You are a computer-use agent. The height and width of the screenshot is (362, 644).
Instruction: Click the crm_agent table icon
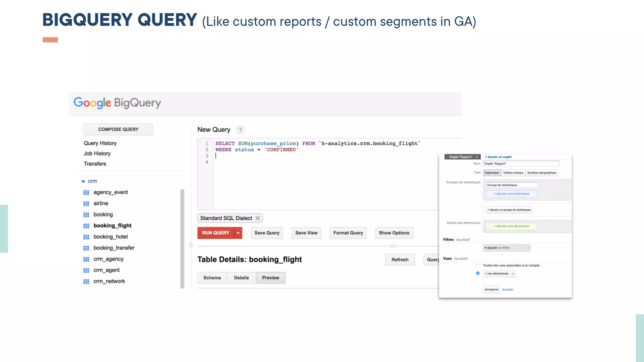coord(86,271)
